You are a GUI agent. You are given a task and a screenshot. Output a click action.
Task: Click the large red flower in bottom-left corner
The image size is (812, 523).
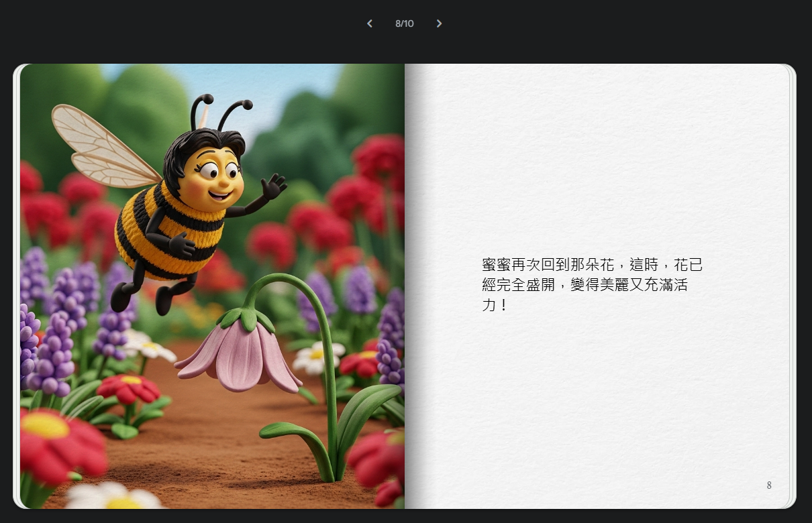[x=57, y=443]
